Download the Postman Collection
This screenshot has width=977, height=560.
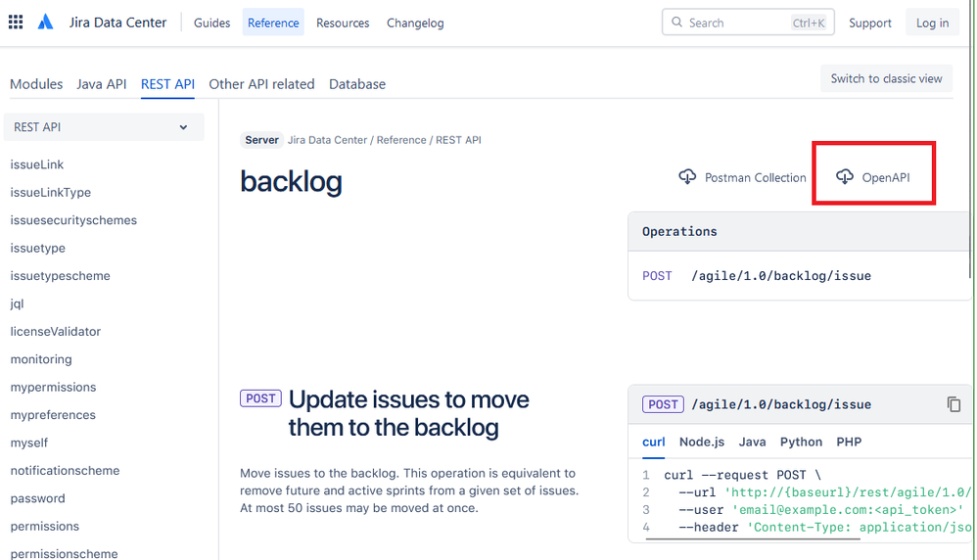point(742,177)
